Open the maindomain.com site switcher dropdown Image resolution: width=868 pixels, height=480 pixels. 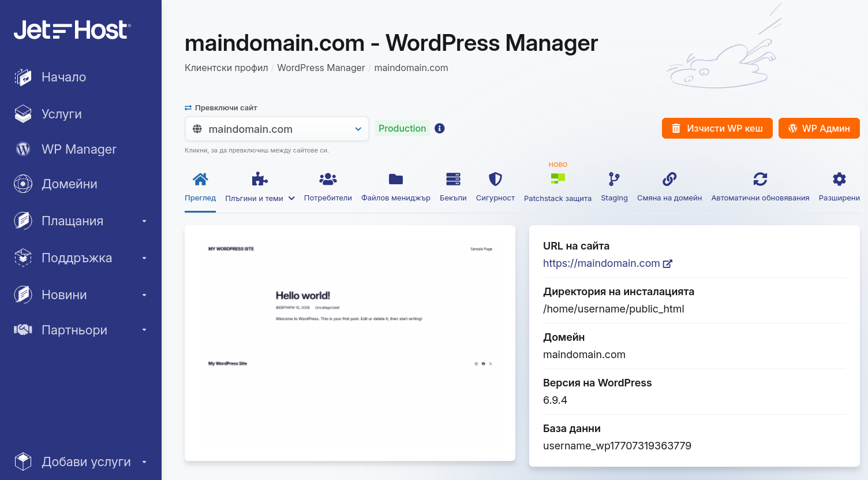pyautogui.click(x=277, y=129)
